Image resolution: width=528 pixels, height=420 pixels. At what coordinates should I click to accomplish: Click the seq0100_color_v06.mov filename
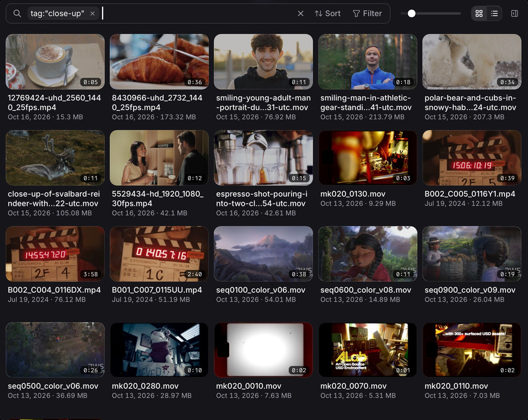click(261, 290)
